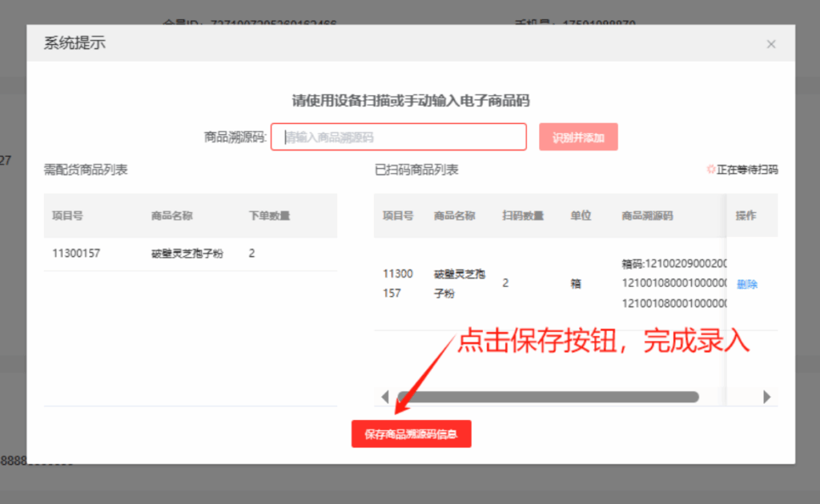Delete the scanned row via 删除 link

pos(746,284)
